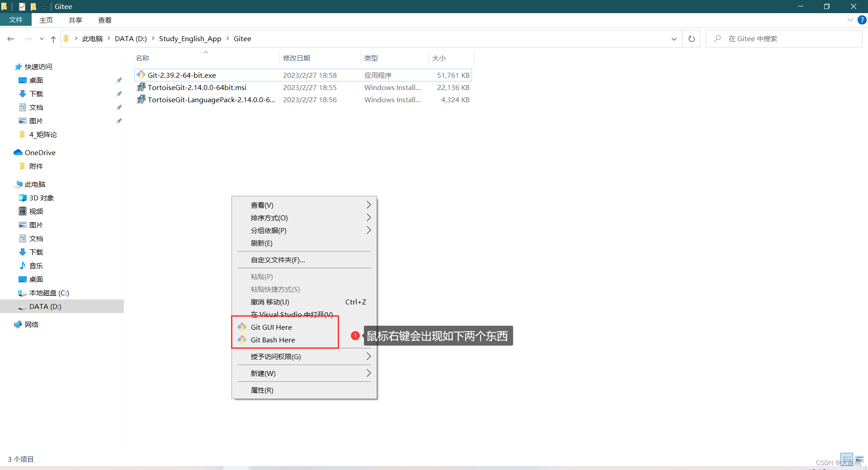The image size is (868, 470).
Task: Open the 文件 ribbon tab
Action: pos(16,20)
